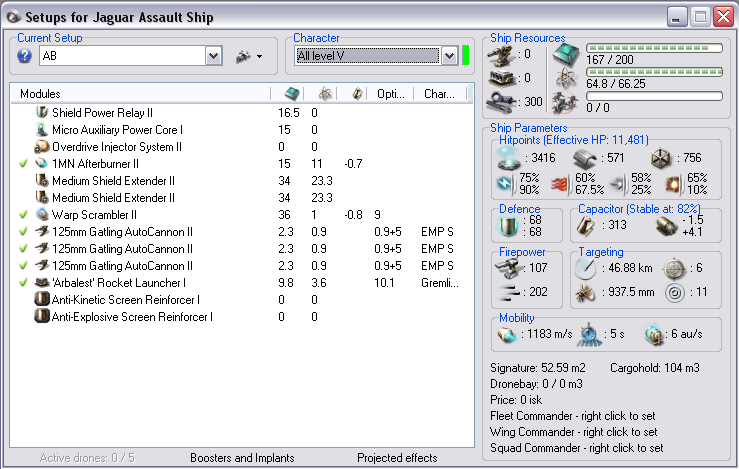Image resolution: width=739 pixels, height=469 pixels.
Task: Click Active drones: 0 / 5
Action: pyautogui.click(x=87, y=458)
